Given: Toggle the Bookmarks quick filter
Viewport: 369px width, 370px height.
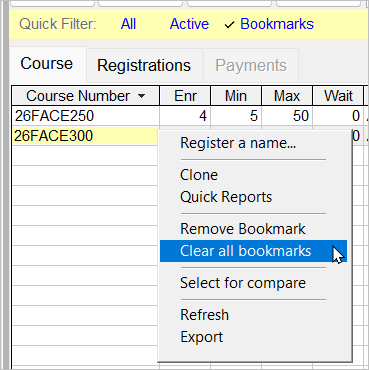Looking at the screenshot, I should click(269, 24).
